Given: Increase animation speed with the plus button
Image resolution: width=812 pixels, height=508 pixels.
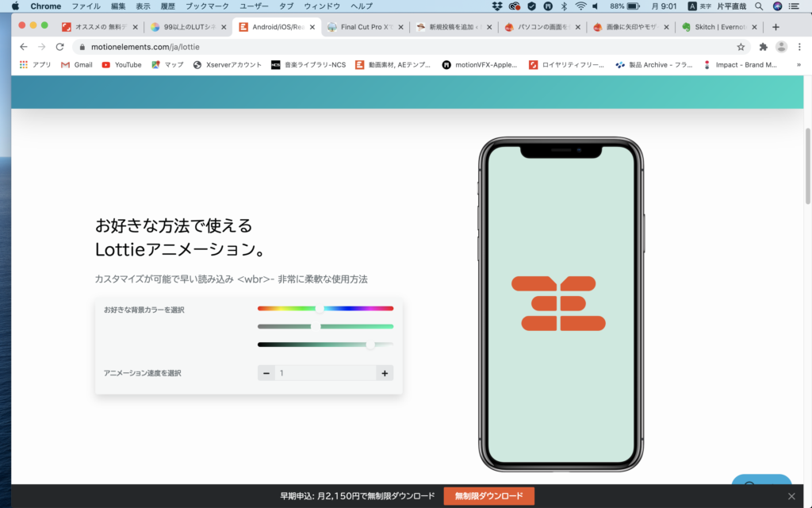Looking at the screenshot, I should [x=385, y=373].
